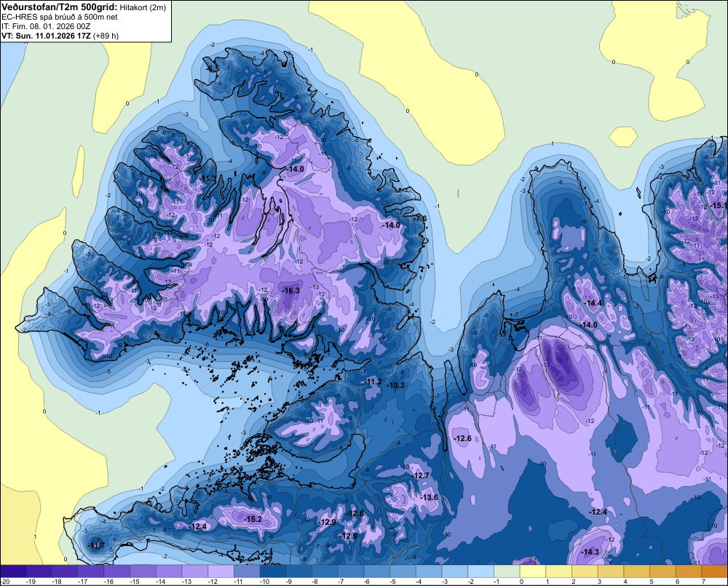Select the legend swatch between -1 and 0
Viewport: 728px width, 586px height.
click(x=507, y=571)
